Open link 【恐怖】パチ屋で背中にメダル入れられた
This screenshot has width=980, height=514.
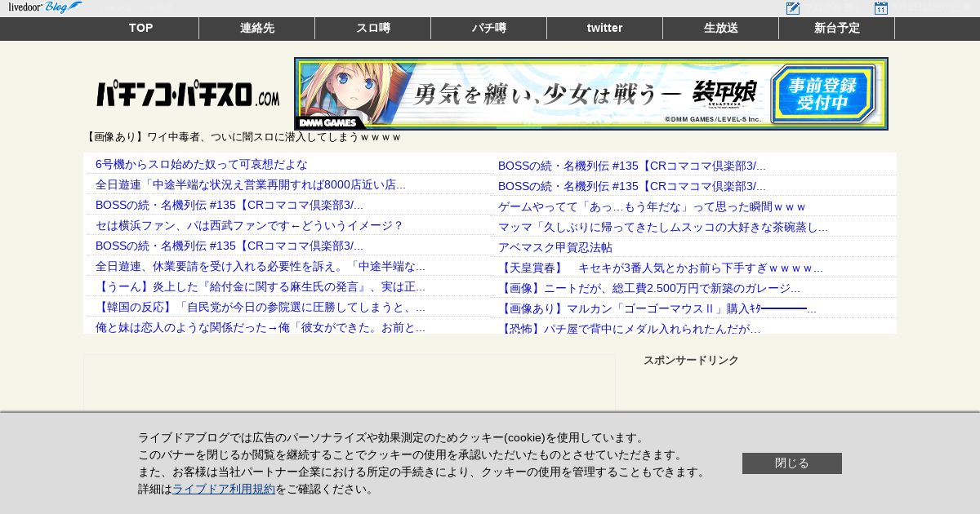(x=630, y=329)
